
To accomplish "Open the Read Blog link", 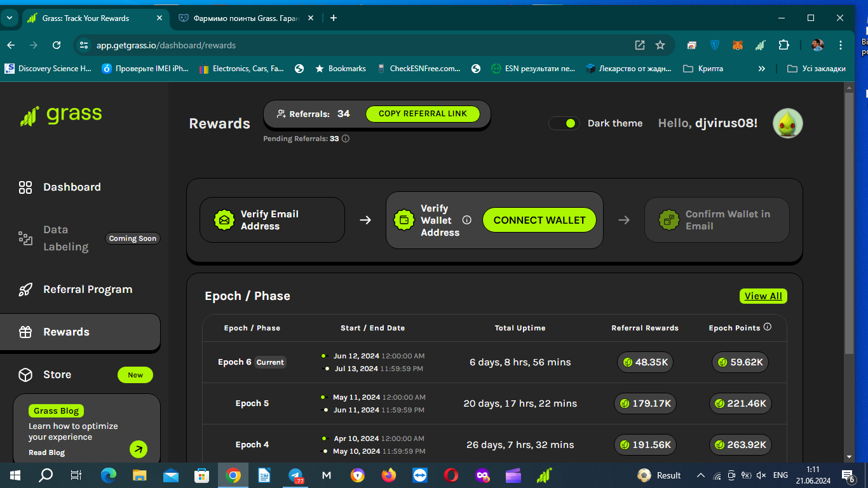I will click(x=46, y=452).
